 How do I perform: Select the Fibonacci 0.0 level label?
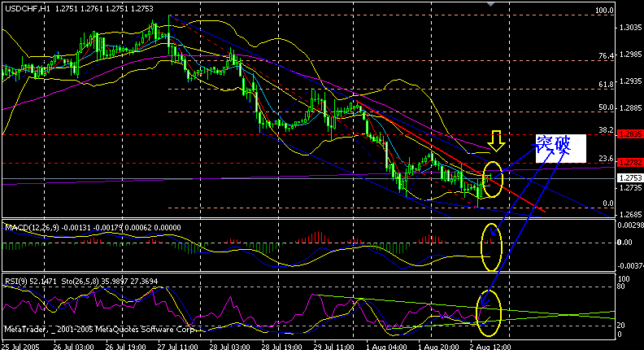[608, 203]
